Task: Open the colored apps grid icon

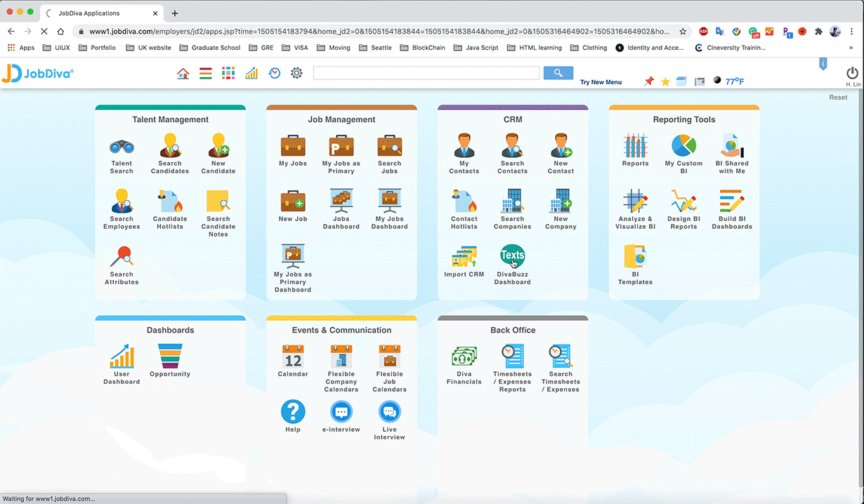Action: click(x=228, y=74)
